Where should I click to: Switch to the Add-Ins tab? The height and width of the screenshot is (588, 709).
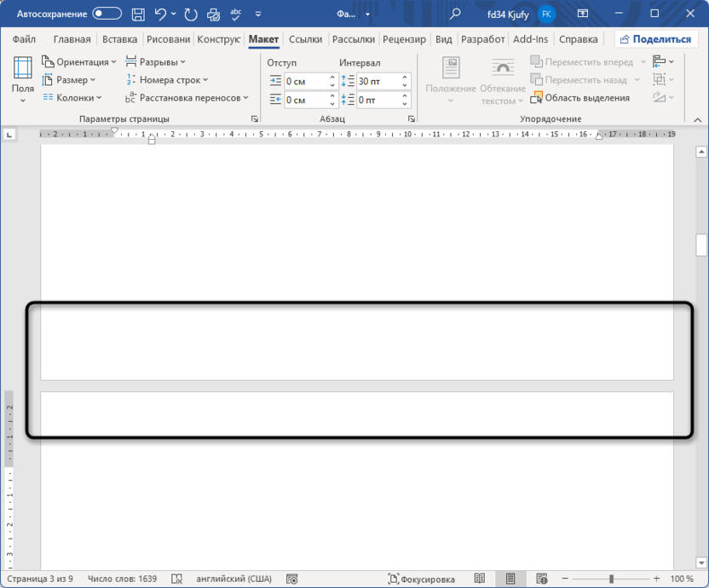click(x=530, y=39)
